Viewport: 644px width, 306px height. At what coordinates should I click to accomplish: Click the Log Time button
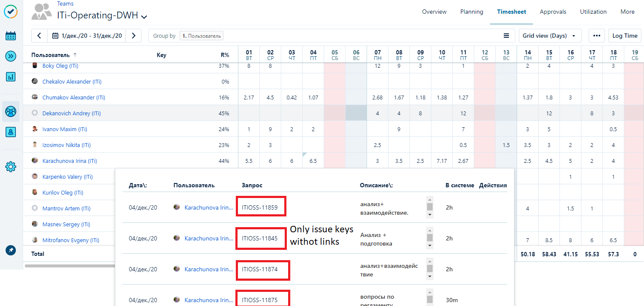[624, 36]
